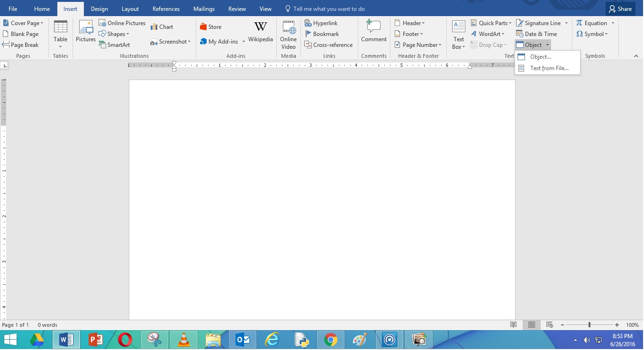Open the WordArt gallery
Viewport: 644px width, 350px height.
[x=487, y=34]
